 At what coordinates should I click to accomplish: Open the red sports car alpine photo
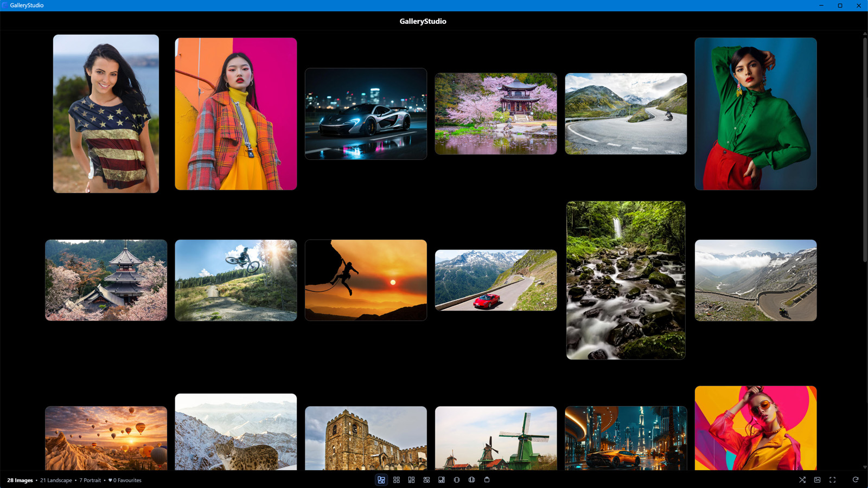tap(496, 280)
